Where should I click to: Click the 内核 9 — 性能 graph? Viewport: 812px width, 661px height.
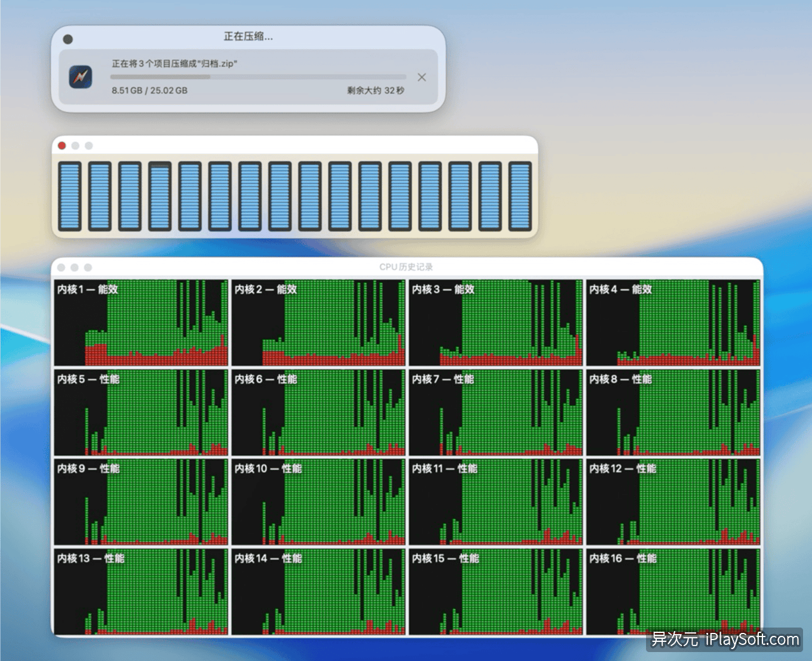pos(141,502)
